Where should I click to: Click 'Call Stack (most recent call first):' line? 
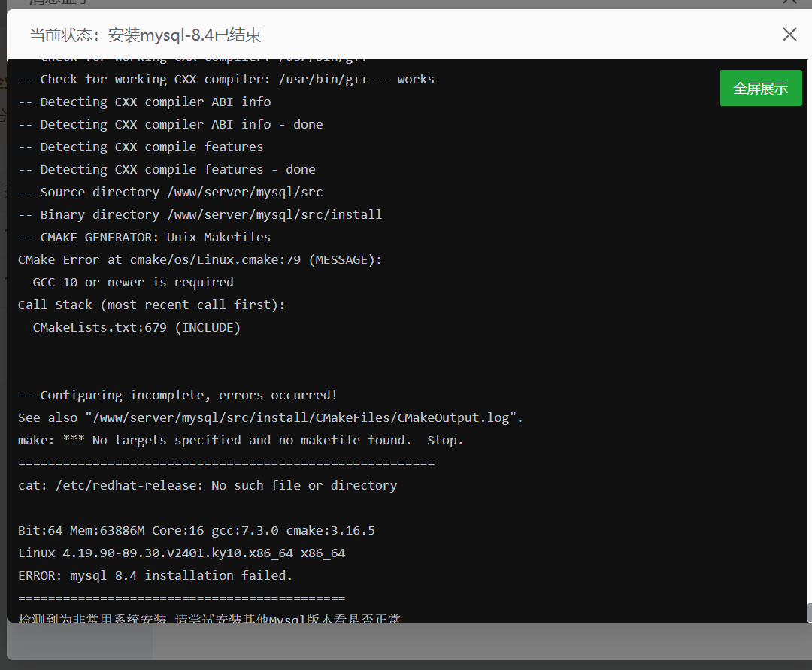(x=152, y=305)
